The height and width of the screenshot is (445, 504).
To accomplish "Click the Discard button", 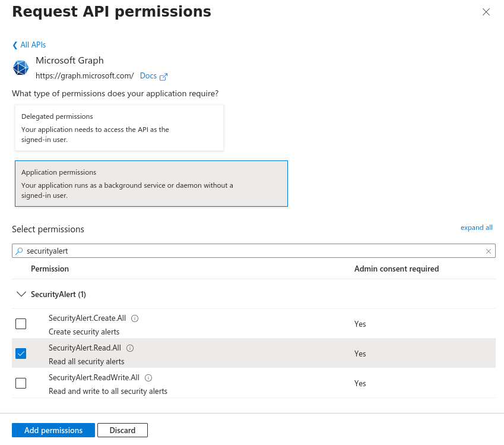I will click(x=122, y=430).
